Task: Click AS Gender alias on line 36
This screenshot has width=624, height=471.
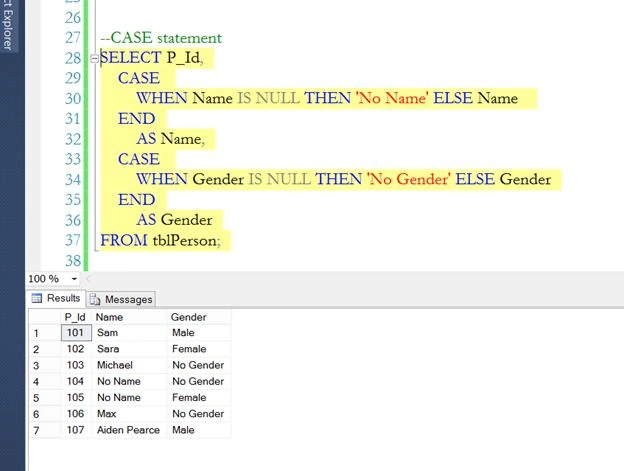Action: (x=174, y=220)
